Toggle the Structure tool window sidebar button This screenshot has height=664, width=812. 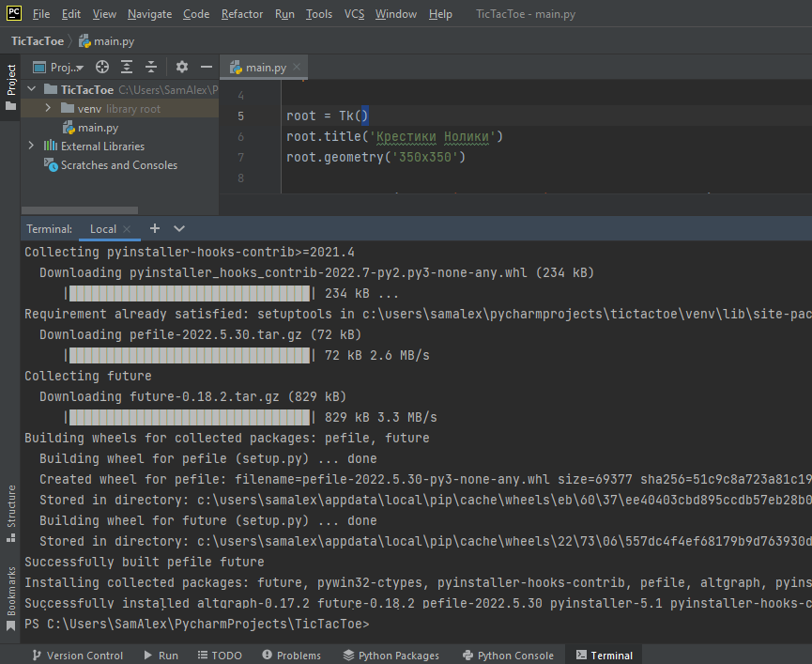(x=11, y=514)
